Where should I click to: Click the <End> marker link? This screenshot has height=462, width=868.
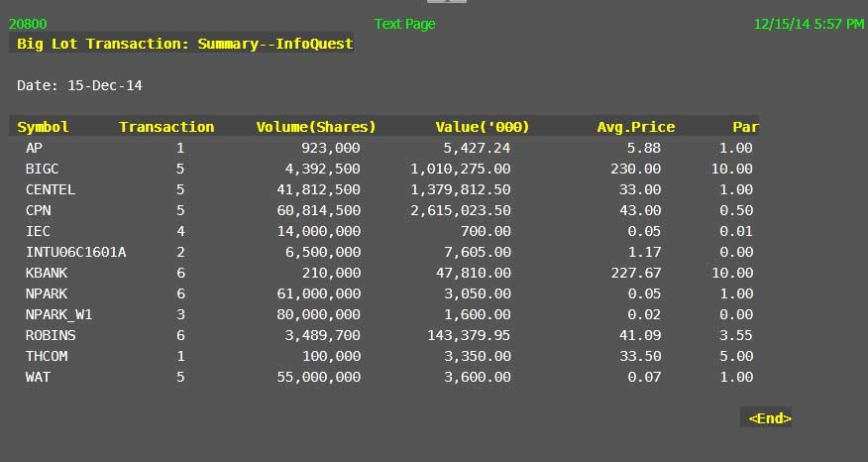point(769,418)
